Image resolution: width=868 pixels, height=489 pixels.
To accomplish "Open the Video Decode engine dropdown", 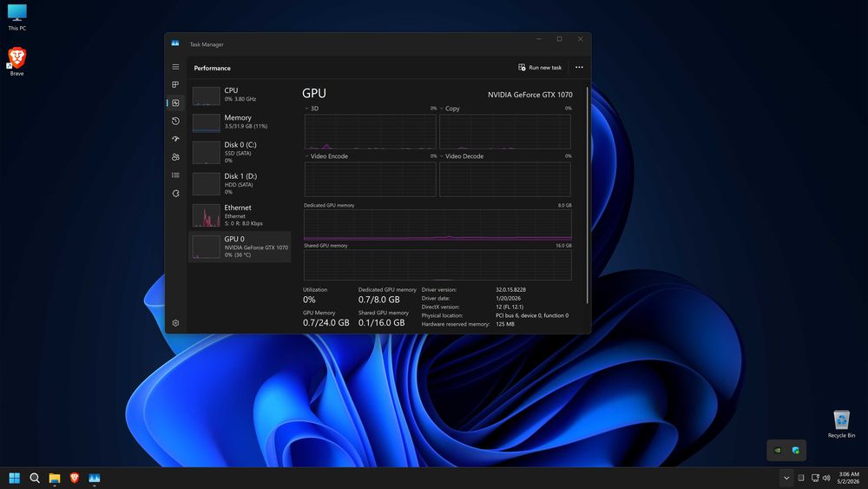I will [x=442, y=156].
